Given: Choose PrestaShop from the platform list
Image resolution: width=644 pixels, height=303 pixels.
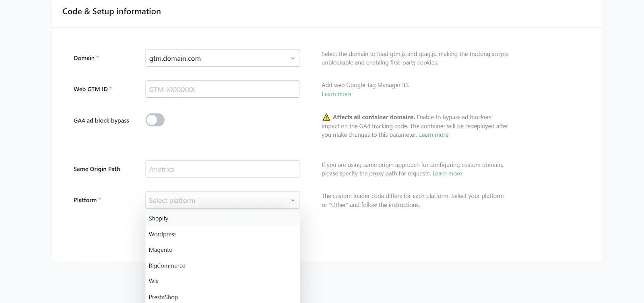Looking at the screenshot, I should [223, 297].
